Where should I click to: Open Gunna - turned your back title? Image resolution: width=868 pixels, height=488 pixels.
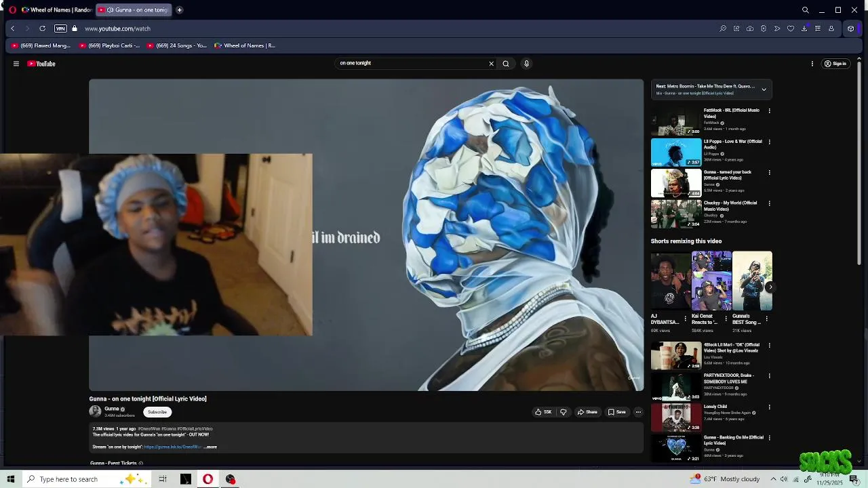pyautogui.click(x=728, y=175)
